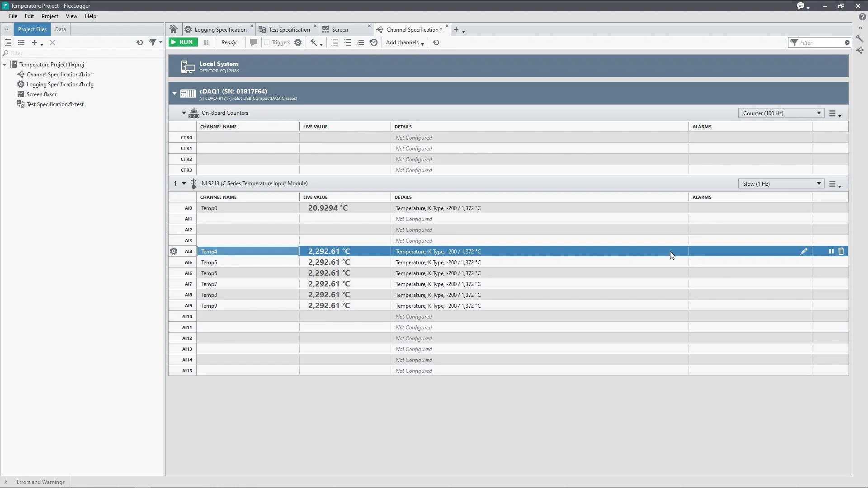Screen dimensions: 868x488
Task: Collapse the cDAQ1 chassis section
Action: (175, 94)
